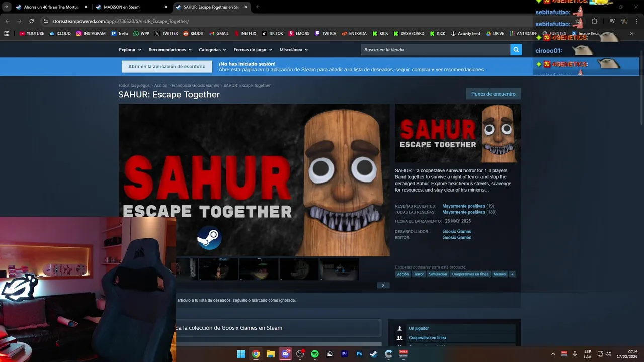Show more bookmarks with overflow chevron
Image resolution: width=644 pixels, height=362 pixels.
pos(632,34)
